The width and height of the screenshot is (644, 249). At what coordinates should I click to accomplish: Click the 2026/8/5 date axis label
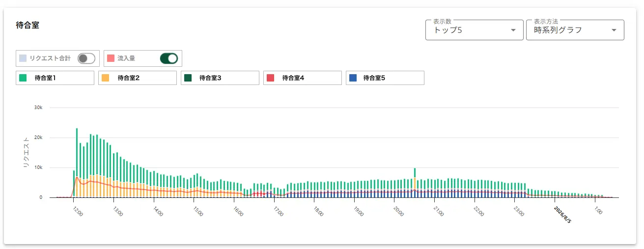[562, 215]
